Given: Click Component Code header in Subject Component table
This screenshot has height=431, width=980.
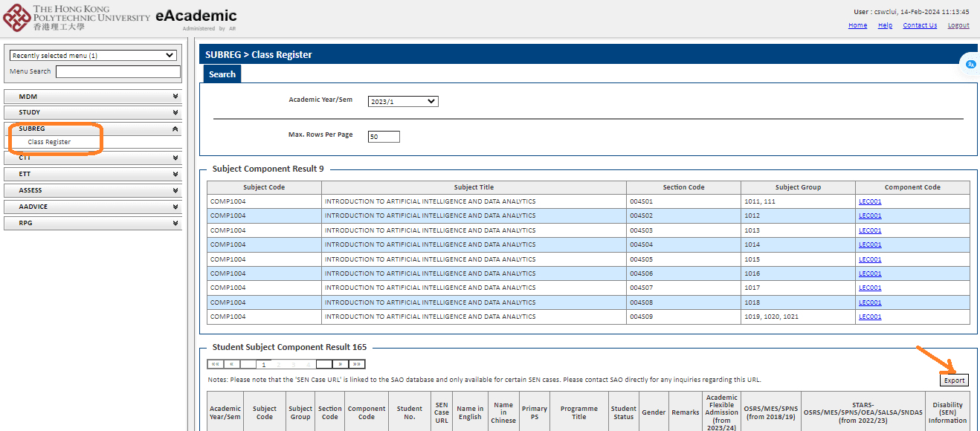Looking at the screenshot, I should point(912,187).
